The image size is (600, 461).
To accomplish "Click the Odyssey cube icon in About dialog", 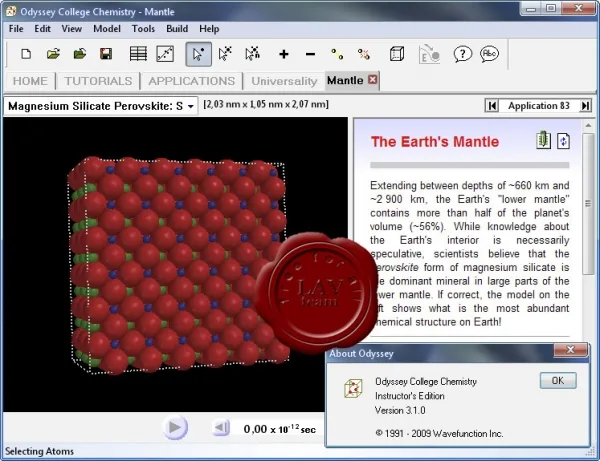I will point(353,388).
